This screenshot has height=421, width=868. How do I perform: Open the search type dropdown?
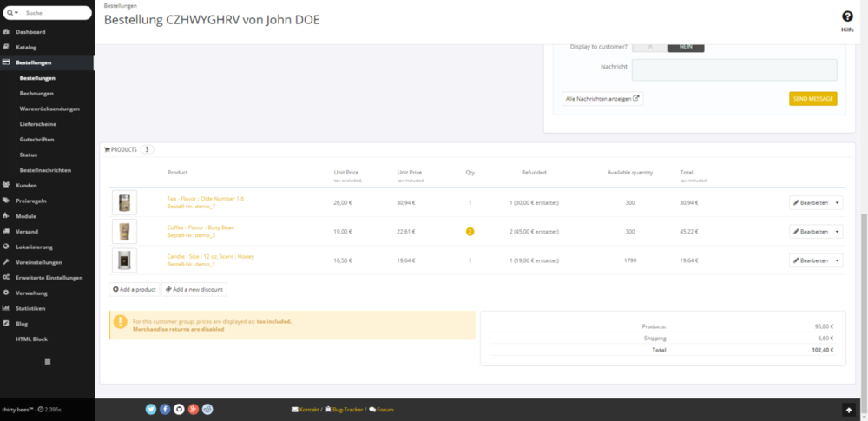pos(13,13)
